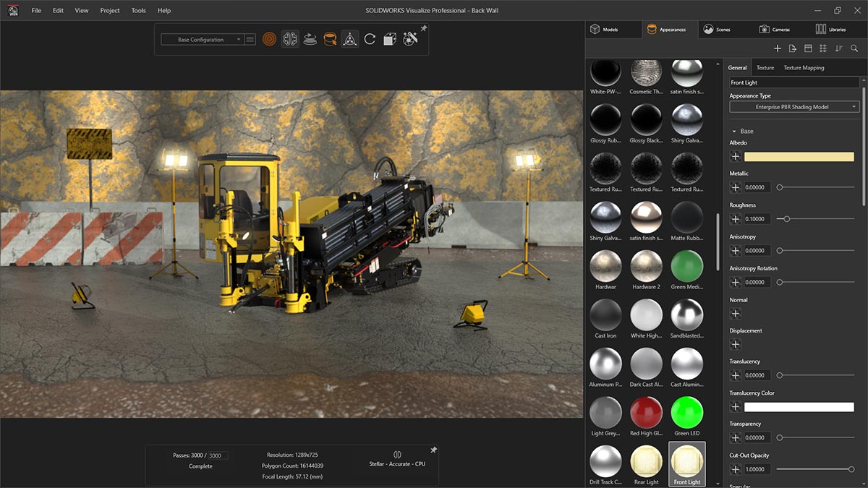
Task: Open search in appearances panel
Action: [854, 48]
